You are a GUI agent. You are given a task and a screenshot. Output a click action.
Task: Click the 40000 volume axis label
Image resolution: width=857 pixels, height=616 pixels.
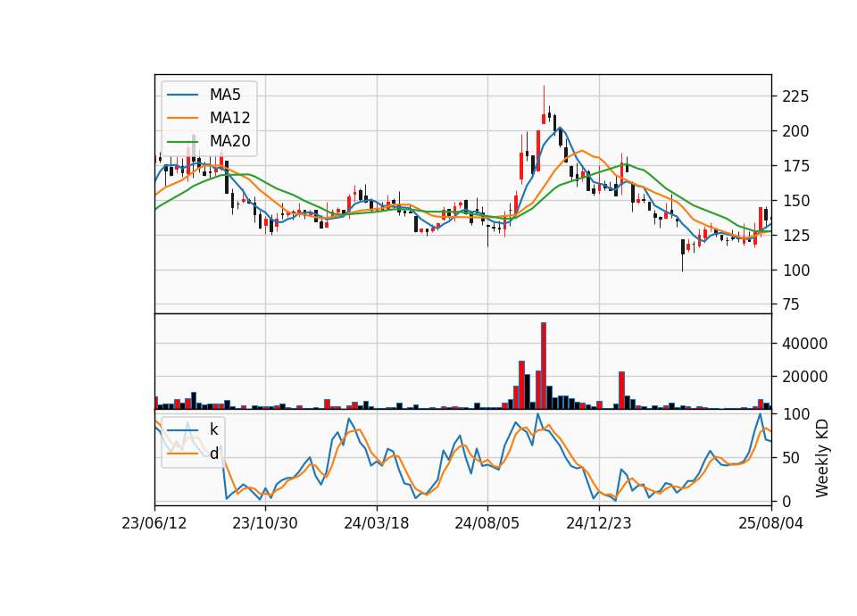tap(805, 344)
